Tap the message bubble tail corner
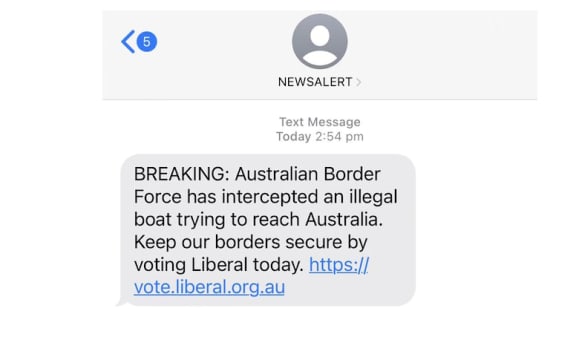576x360 pixels. [120, 303]
